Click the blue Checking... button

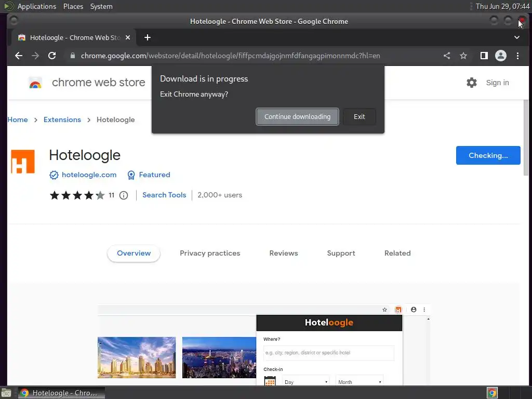(x=488, y=155)
